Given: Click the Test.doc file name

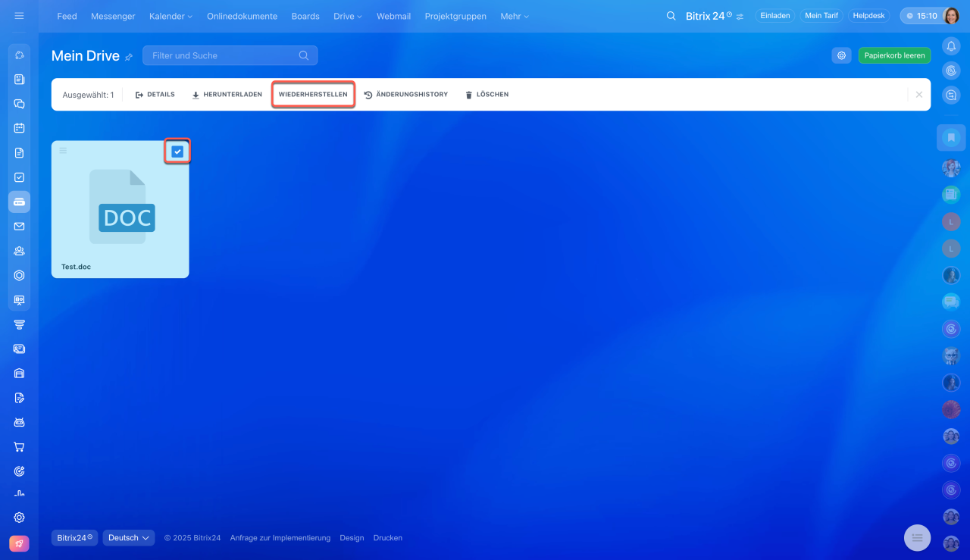Looking at the screenshot, I should [x=76, y=267].
